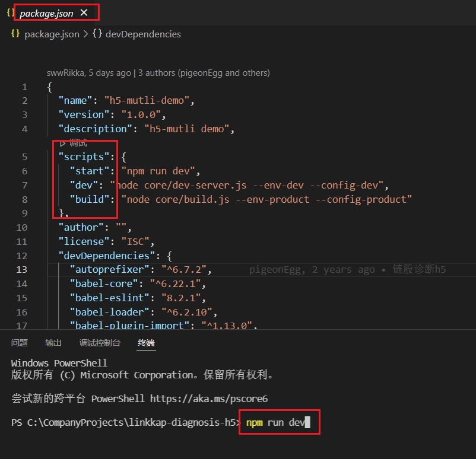Open devDependencies breadcrumb segment
Image resolution: width=476 pixels, height=459 pixels.
(143, 34)
